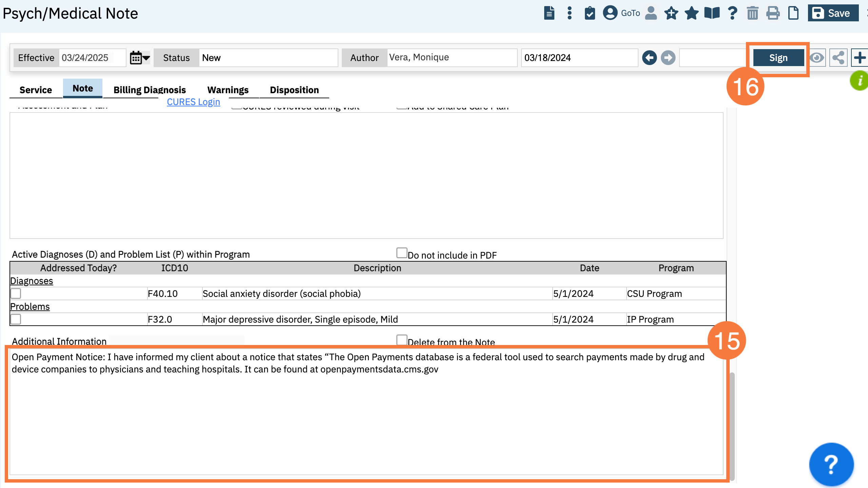Click the clipboard checkmark icon
Image resolution: width=868 pixels, height=488 pixels.
590,14
